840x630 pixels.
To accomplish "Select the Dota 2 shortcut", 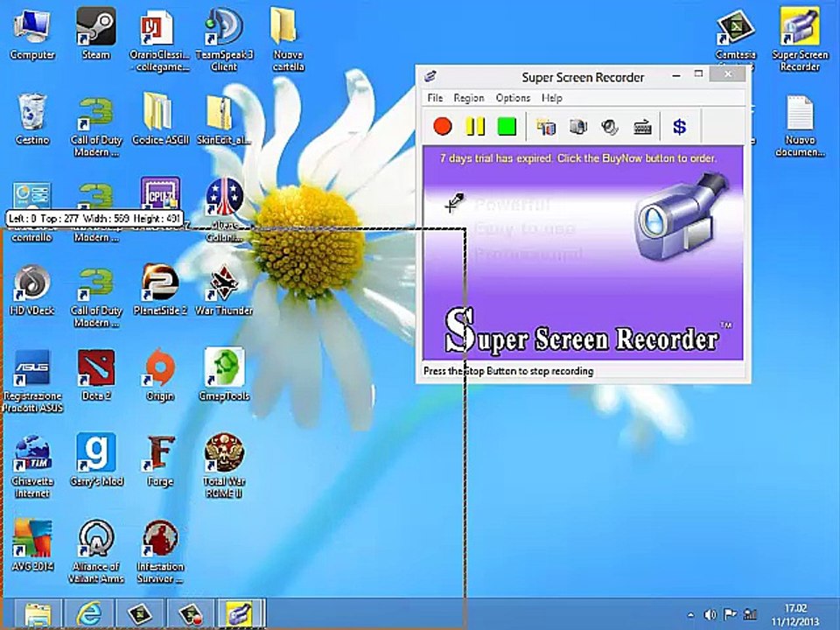I will [x=96, y=376].
